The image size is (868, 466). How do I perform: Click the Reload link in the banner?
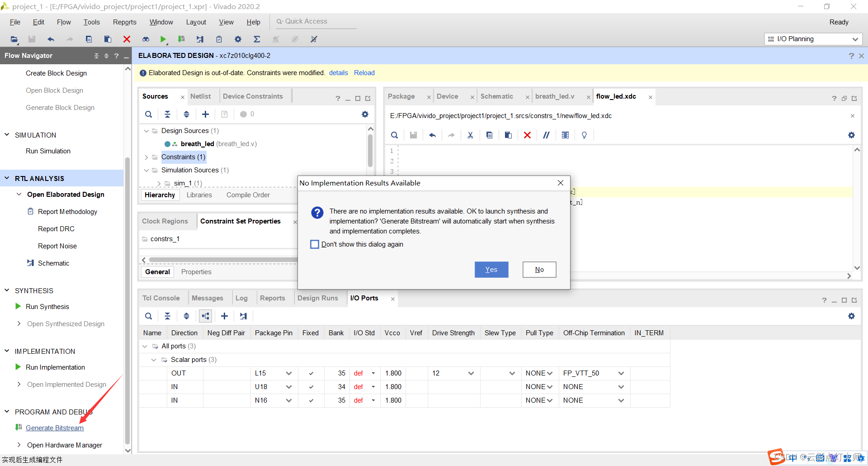(364, 73)
